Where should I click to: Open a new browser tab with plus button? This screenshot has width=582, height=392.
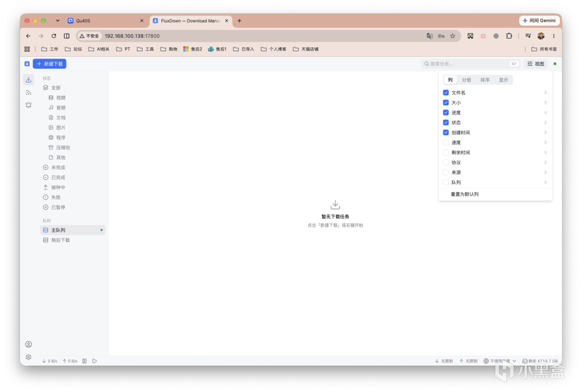click(240, 21)
